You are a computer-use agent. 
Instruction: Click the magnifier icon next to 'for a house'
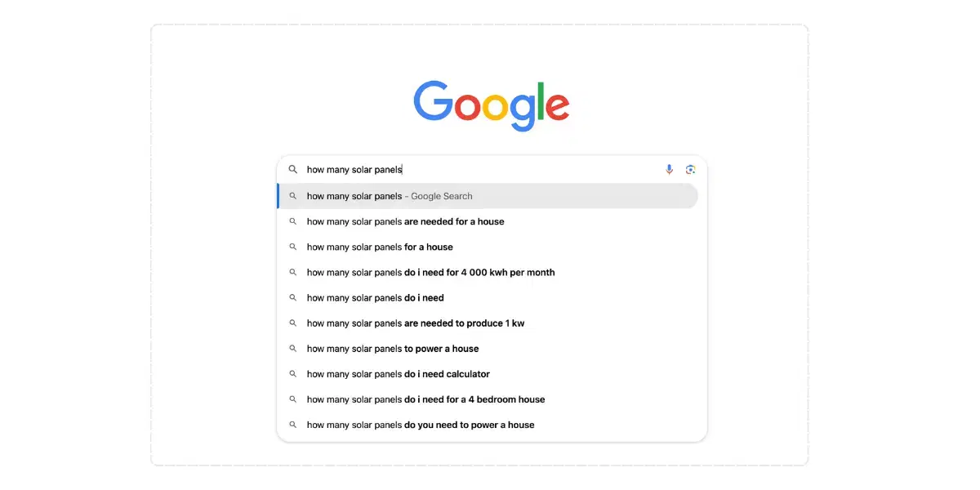tap(293, 247)
